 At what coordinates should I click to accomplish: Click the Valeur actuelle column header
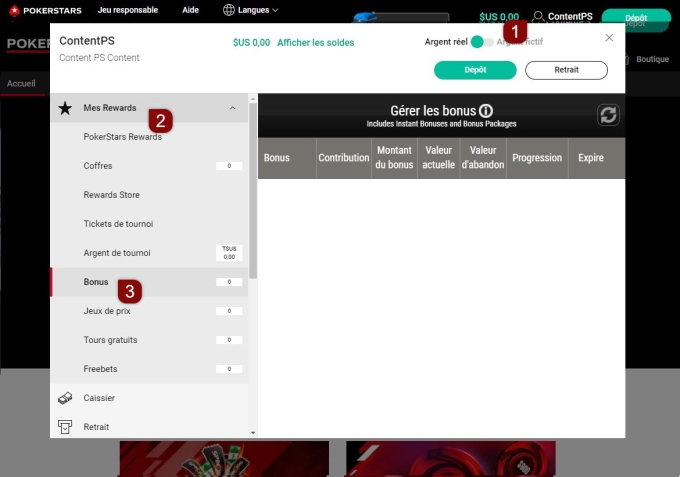click(438, 158)
